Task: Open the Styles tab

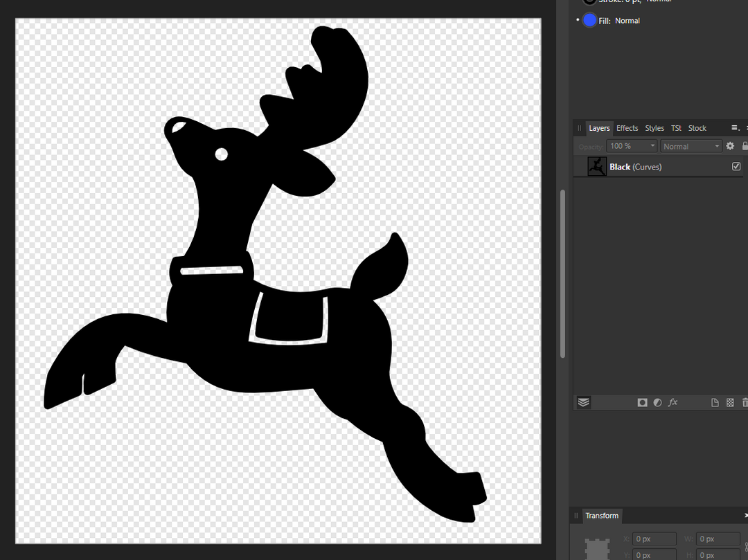Action: tap(654, 127)
